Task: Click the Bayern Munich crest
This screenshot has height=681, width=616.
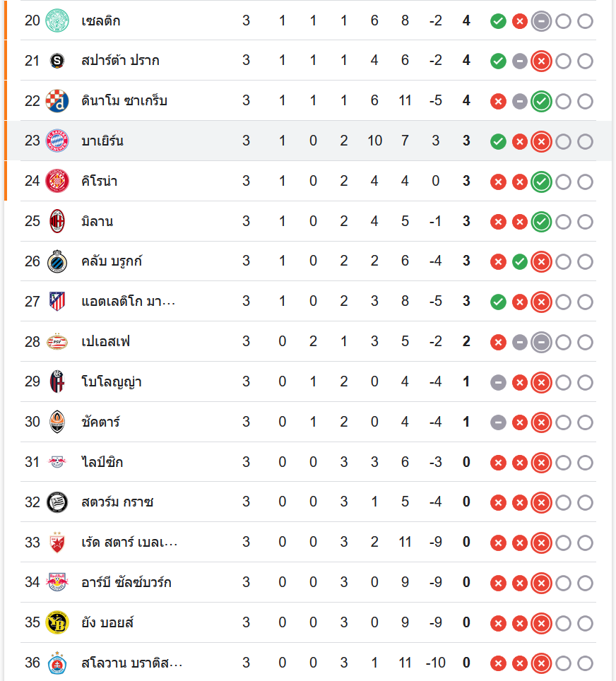Action: (x=57, y=141)
